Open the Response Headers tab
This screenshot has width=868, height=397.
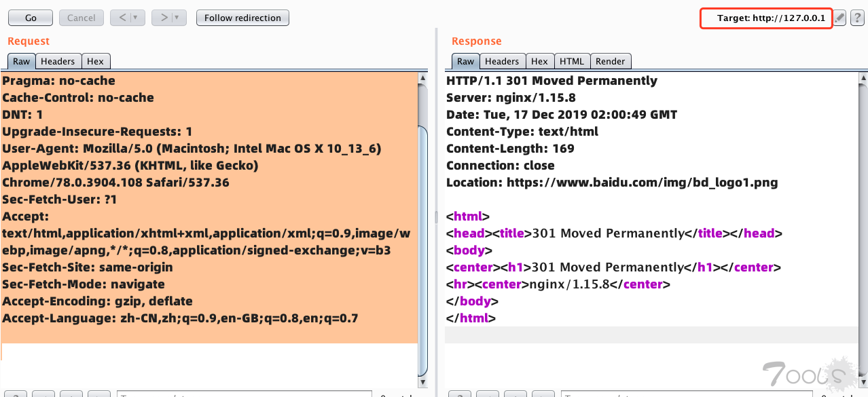click(x=502, y=61)
